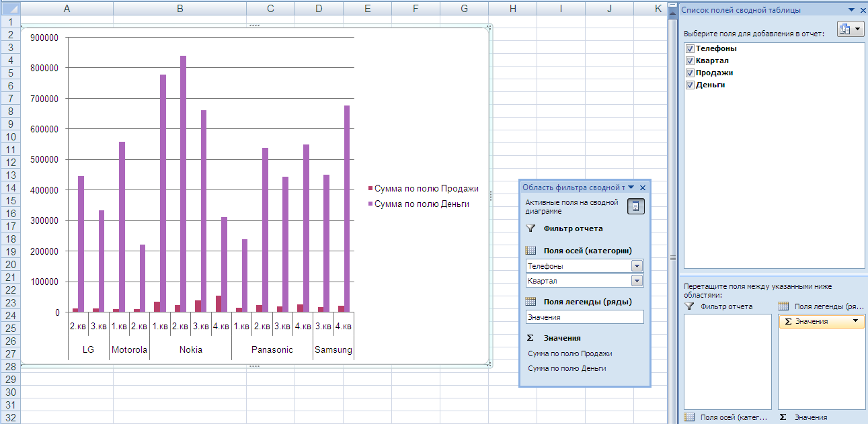Click the 500000 value axis label
Screen dimensions: 868x424
(x=44, y=160)
